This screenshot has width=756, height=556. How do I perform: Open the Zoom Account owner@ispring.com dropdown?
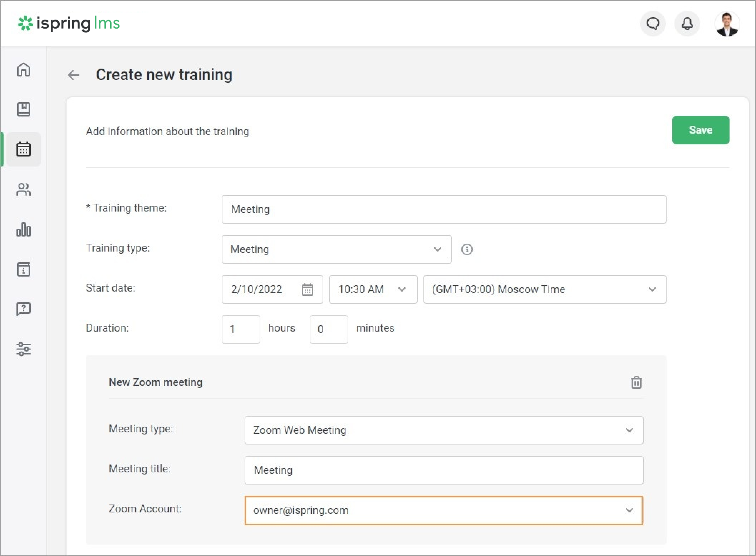pyautogui.click(x=443, y=510)
